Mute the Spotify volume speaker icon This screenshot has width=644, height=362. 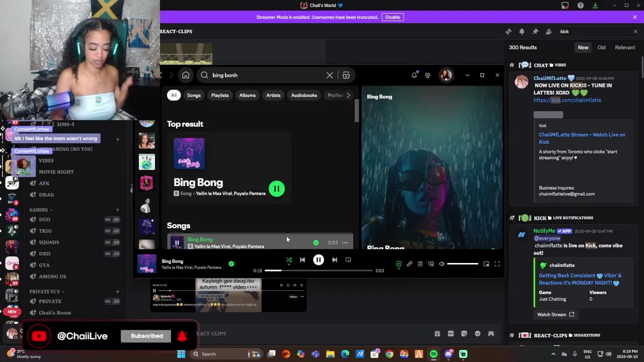coord(442,264)
